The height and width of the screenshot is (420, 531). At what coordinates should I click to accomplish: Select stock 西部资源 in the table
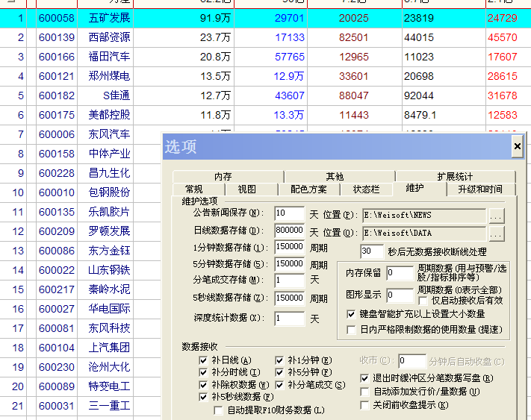point(109,37)
